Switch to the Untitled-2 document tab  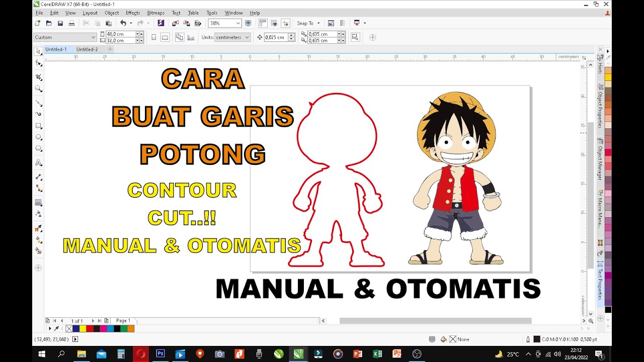[x=87, y=49]
